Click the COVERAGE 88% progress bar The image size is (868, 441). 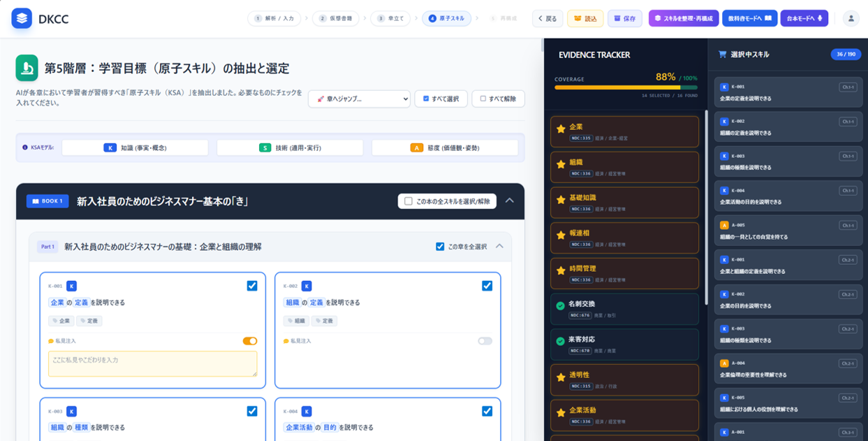coord(626,87)
